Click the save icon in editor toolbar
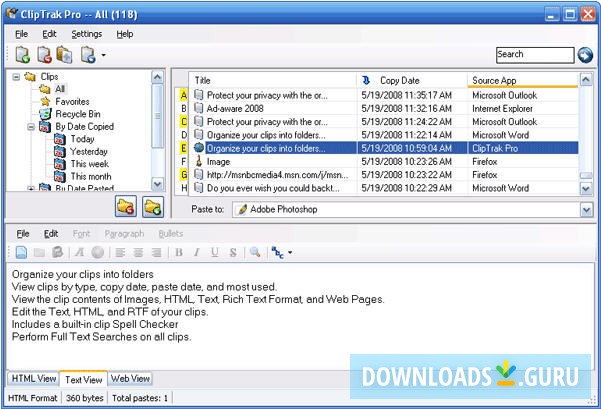Image resolution: width=601 pixels, height=409 pixels. [57, 252]
